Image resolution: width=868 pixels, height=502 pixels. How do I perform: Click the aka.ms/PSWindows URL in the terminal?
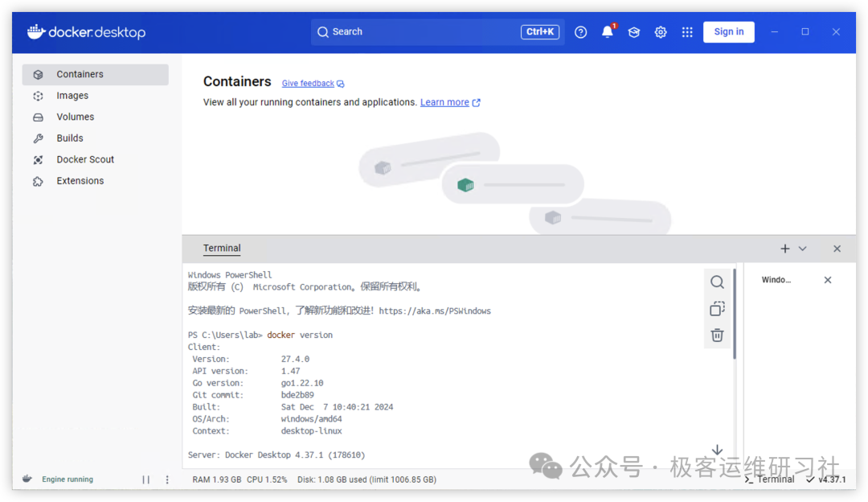(x=435, y=311)
